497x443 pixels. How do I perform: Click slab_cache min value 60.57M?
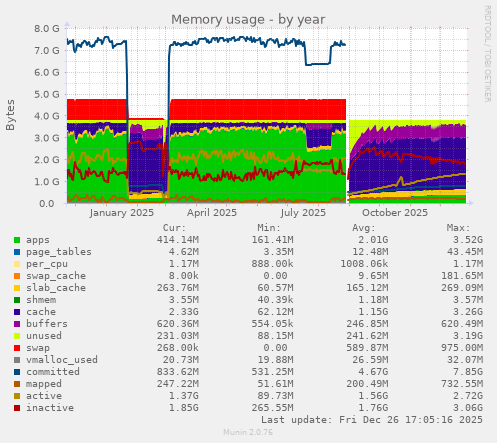(x=275, y=288)
